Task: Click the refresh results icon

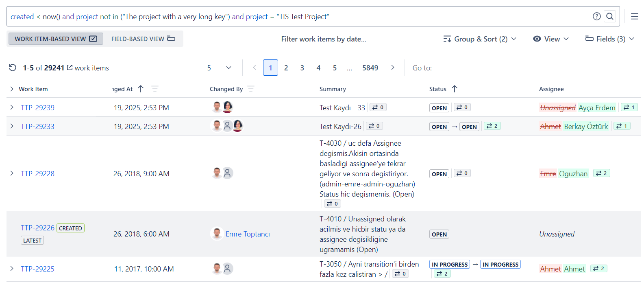Action: [13, 68]
